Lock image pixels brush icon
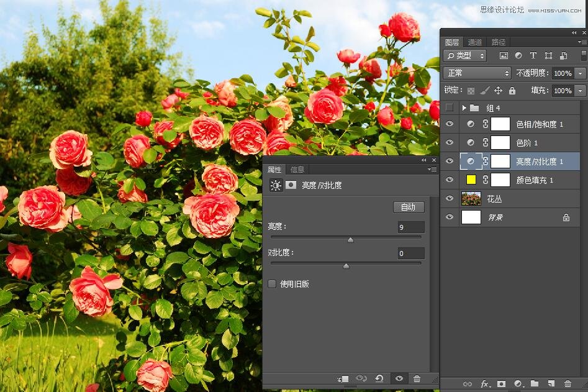 coord(484,91)
